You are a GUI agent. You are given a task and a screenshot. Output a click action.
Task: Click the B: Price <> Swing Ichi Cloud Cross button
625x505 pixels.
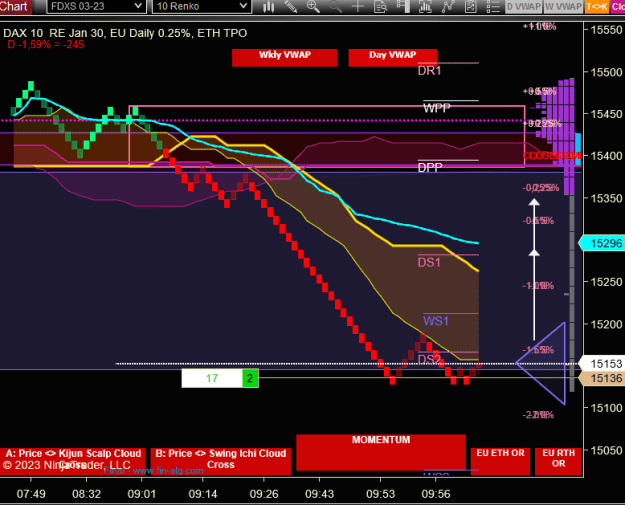[x=220, y=461]
